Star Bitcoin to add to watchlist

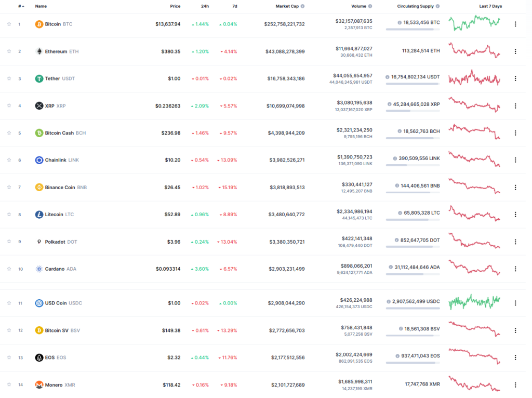[9, 24]
